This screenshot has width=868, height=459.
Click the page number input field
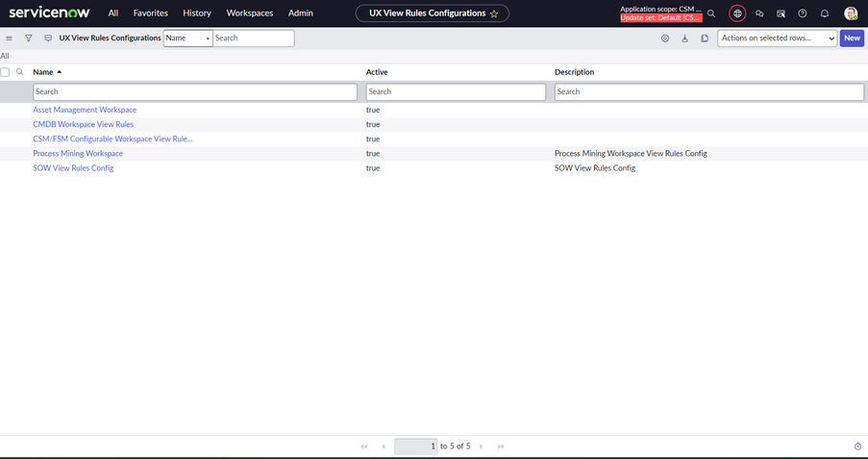click(x=415, y=446)
